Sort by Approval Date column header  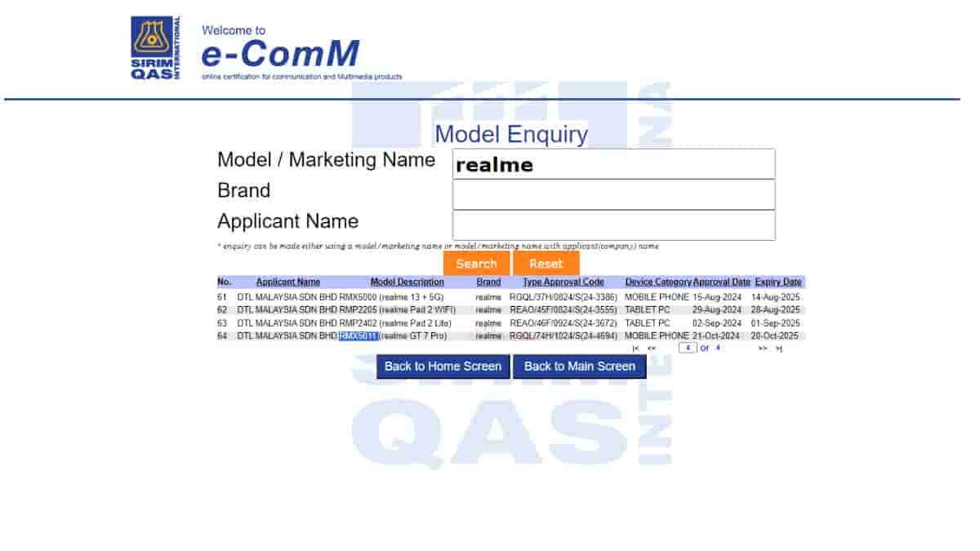(x=721, y=282)
